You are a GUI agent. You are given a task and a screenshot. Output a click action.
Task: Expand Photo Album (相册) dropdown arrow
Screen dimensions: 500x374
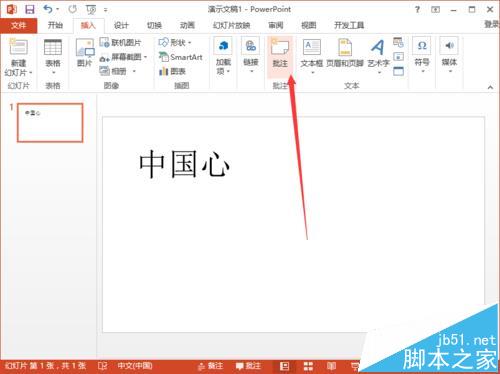tap(134, 71)
